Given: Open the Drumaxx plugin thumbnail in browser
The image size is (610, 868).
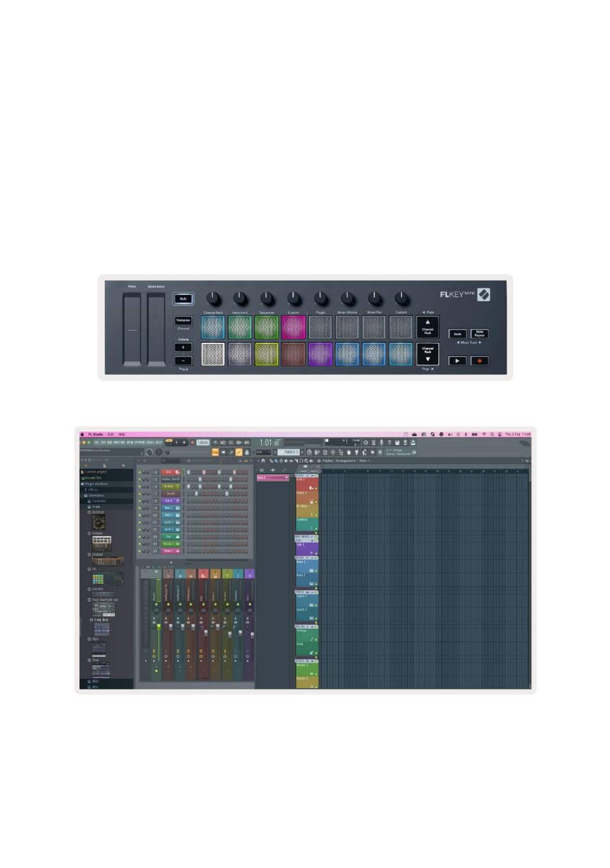Looking at the screenshot, I should click(101, 543).
